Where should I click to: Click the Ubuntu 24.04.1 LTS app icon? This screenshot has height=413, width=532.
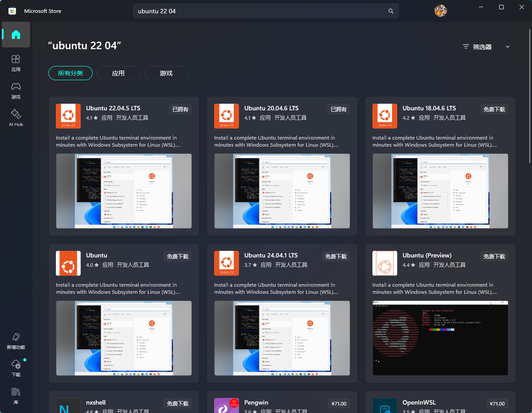(x=227, y=263)
